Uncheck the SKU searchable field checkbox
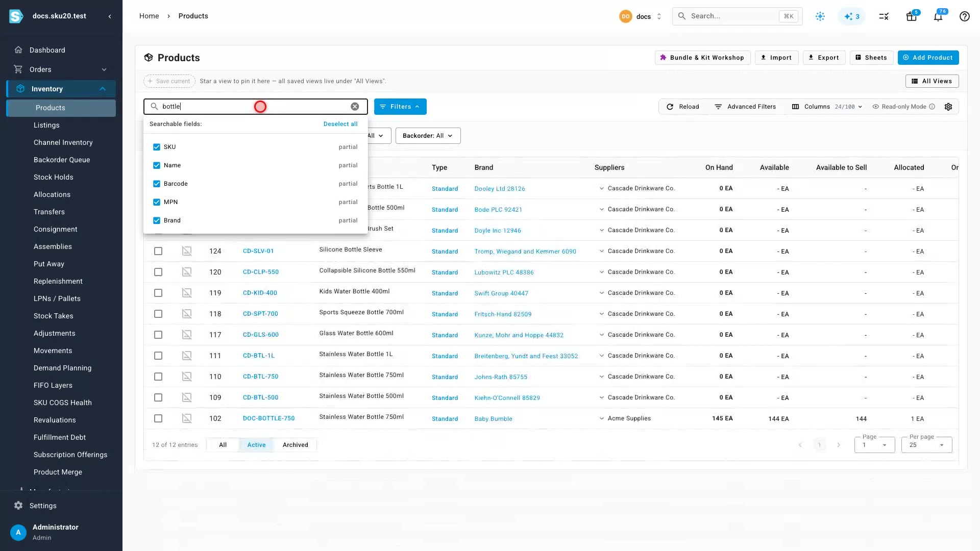This screenshot has width=980, height=551. pos(157,147)
